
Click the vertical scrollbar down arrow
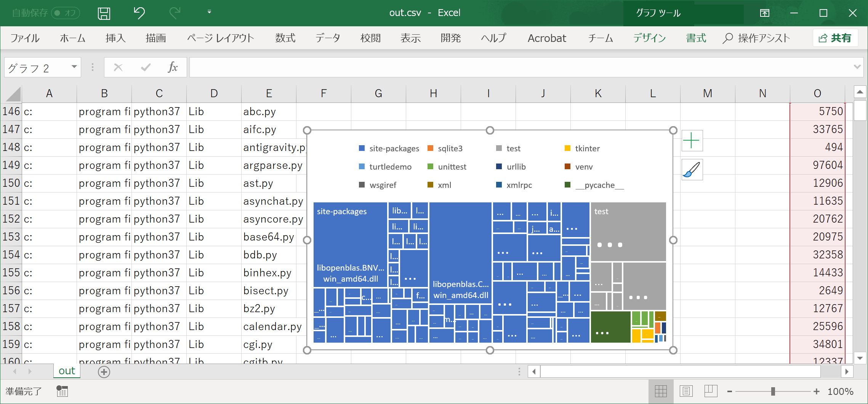860,358
